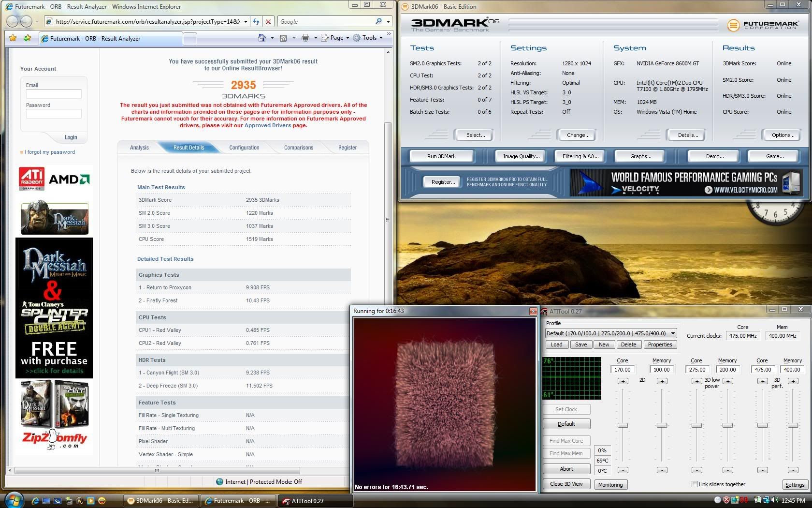Click the Settings button in ATITool
The height and width of the screenshot is (508, 812).
(x=795, y=485)
